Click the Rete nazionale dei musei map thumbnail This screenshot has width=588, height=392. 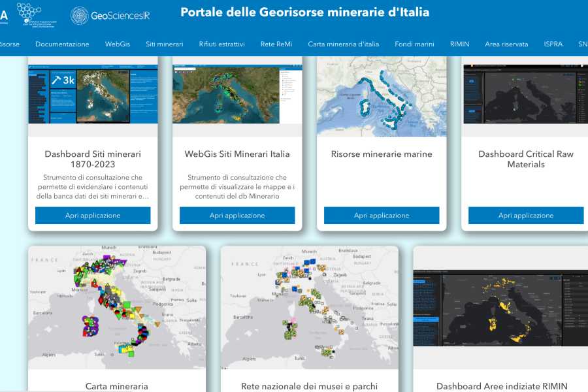point(310,307)
